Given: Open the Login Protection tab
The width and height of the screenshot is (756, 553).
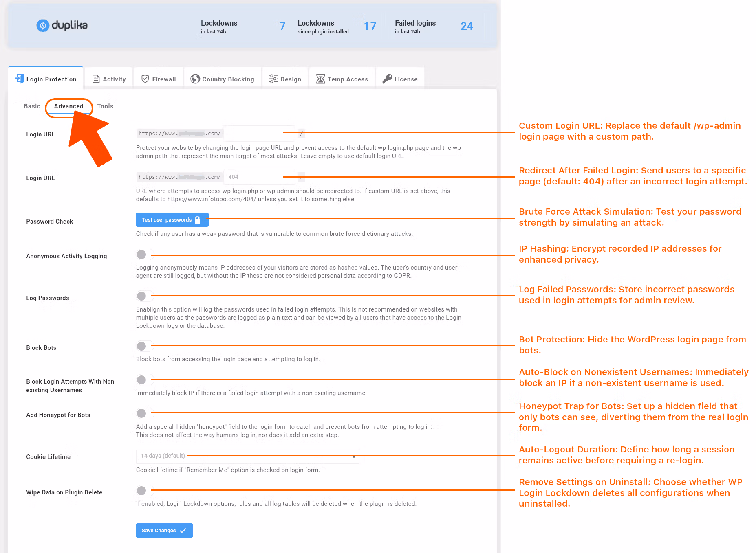Looking at the screenshot, I should tap(46, 78).
